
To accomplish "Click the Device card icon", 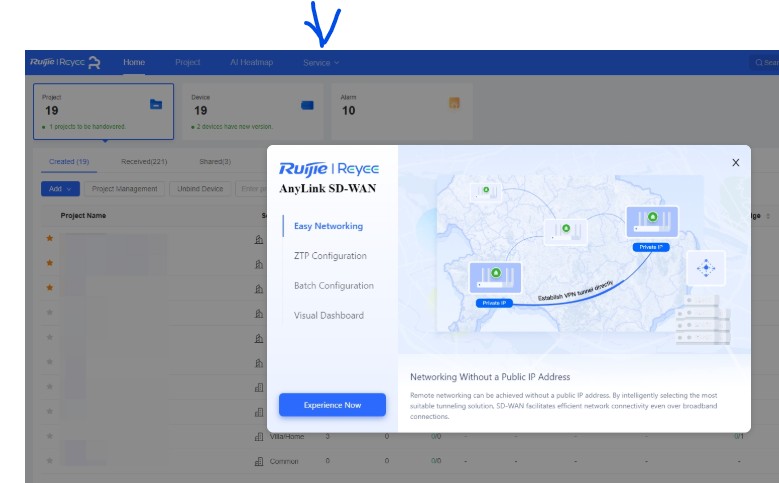I will point(308,105).
